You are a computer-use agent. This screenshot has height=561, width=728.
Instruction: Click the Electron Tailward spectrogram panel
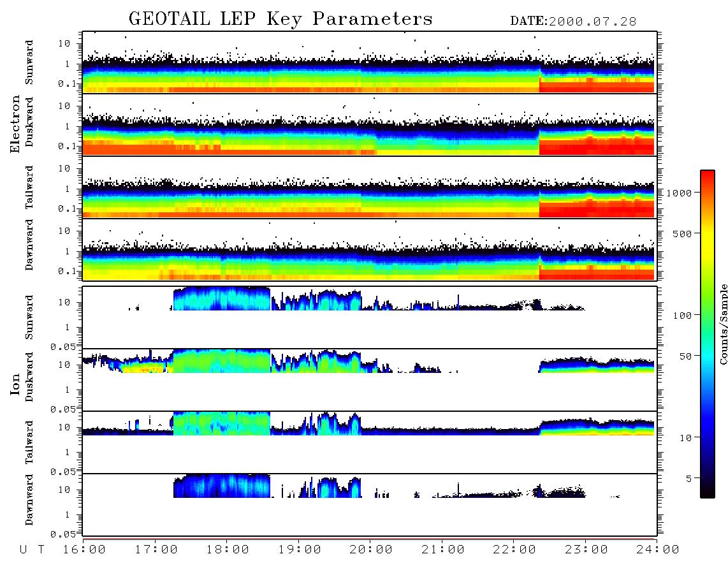[x=370, y=187]
